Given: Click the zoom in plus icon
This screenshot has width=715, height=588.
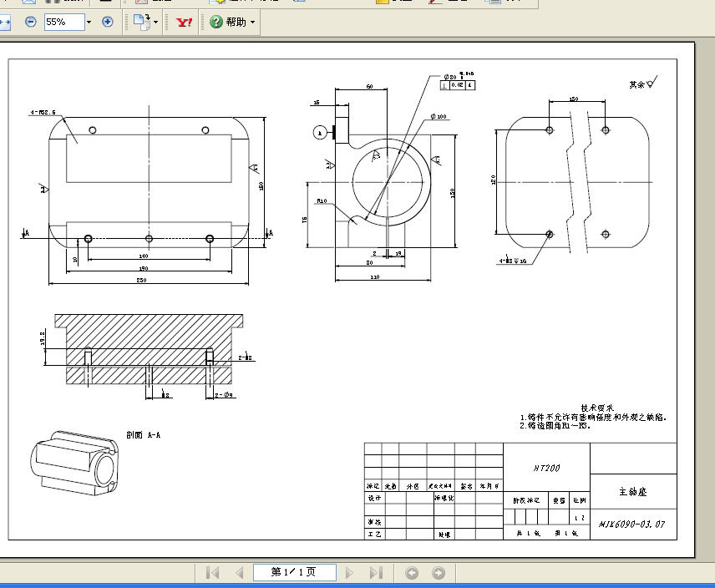Looking at the screenshot, I should pos(107,22).
